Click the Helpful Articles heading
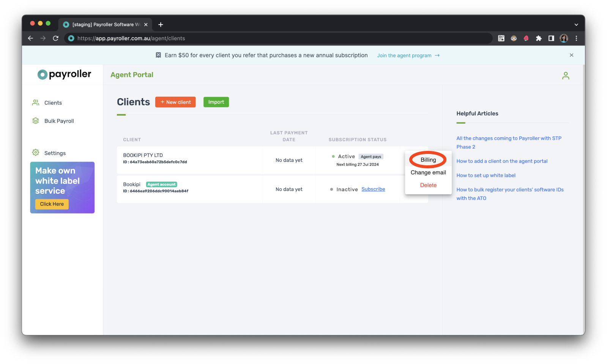607x364 pixels. [x=477, y=113]
